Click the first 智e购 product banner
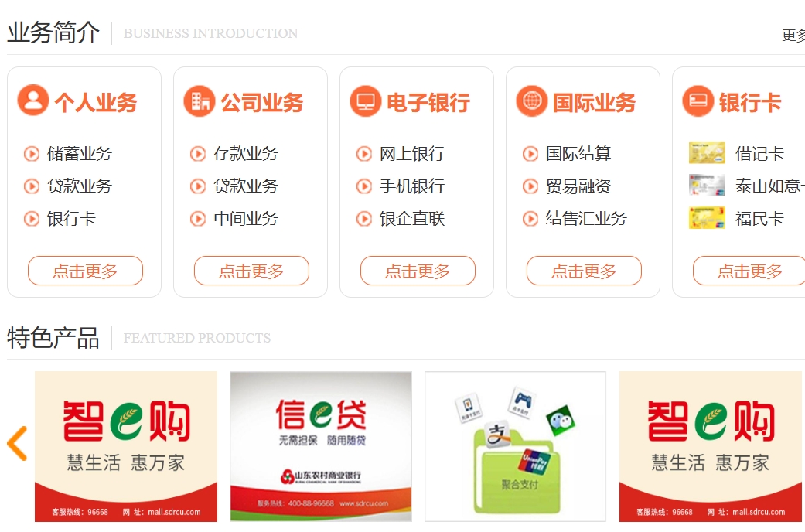 pyautogui.click(x=126, y=446)
